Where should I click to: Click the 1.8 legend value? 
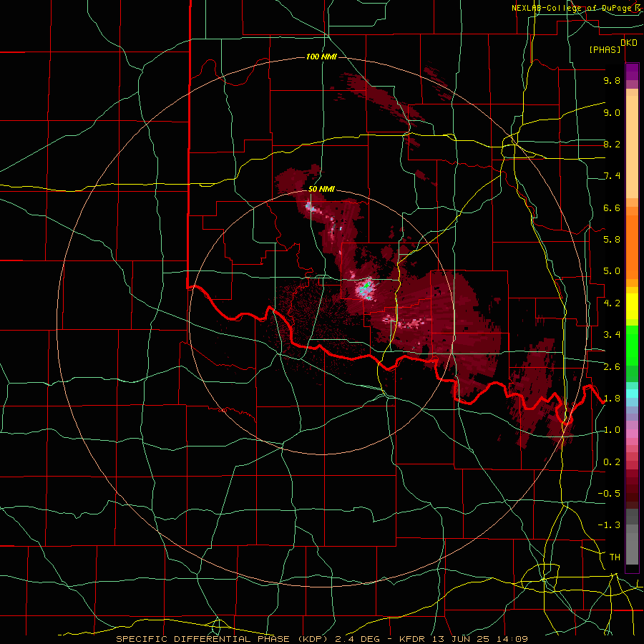point(612,399)
